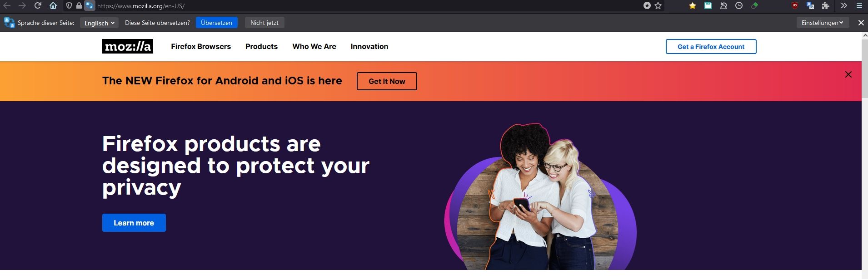The width and height of the screenshot is (868, 279).
Task: Open the uBlock Origin extension icon
Action: 795,5
